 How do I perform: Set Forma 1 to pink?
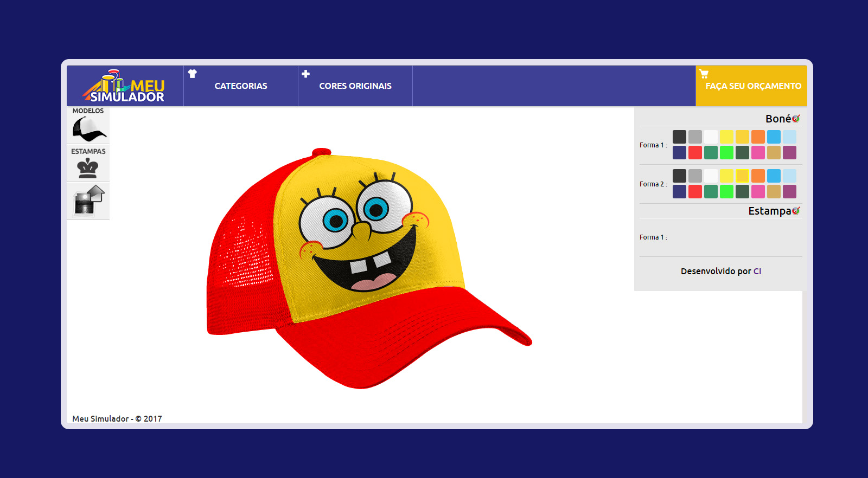click(x=758, y=152)
